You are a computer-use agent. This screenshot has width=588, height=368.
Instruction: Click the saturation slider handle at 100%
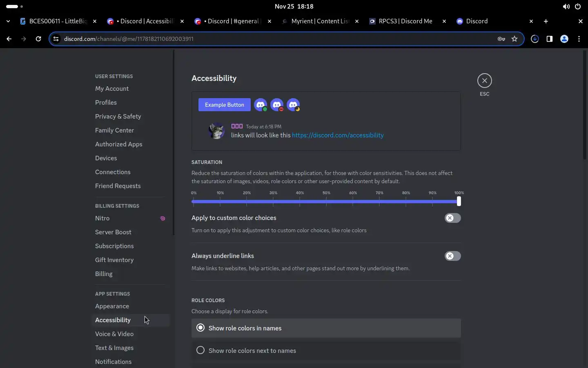click(x=459, y=201)
